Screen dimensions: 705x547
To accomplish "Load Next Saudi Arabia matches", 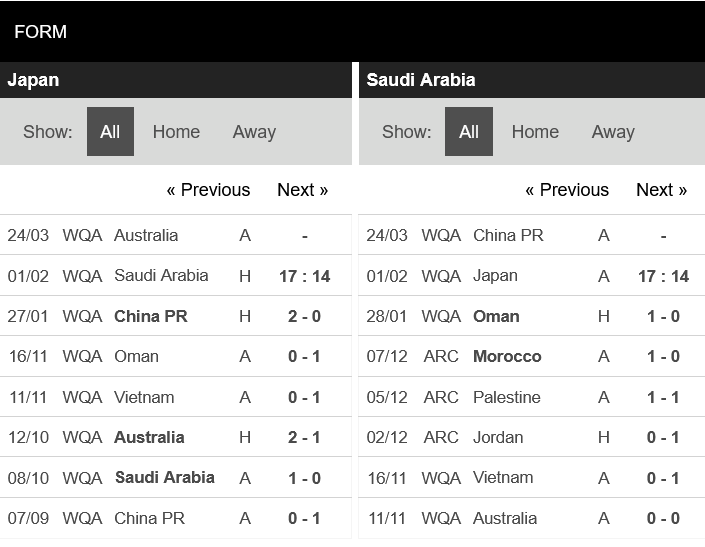I will click(x=661, y=190).
